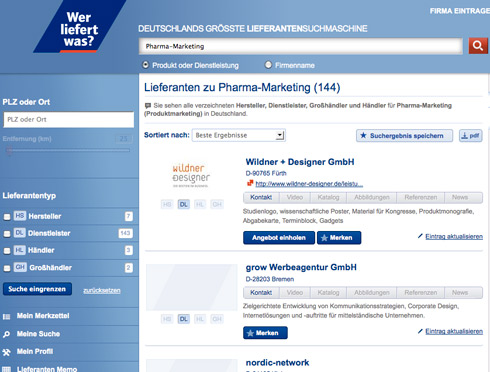Click Angebot einholen for Wildner + Designer
This screenshot has width=490, height=372.
coord(279,238)
